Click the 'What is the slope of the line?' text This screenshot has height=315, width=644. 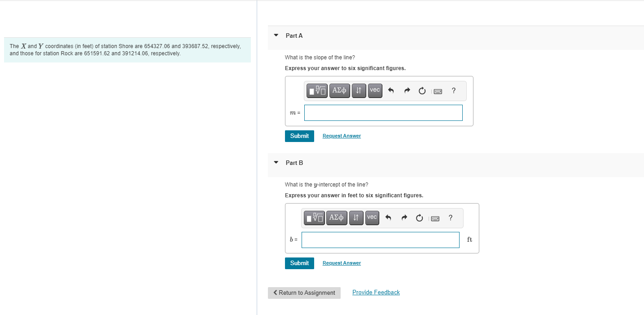[320, 58]
